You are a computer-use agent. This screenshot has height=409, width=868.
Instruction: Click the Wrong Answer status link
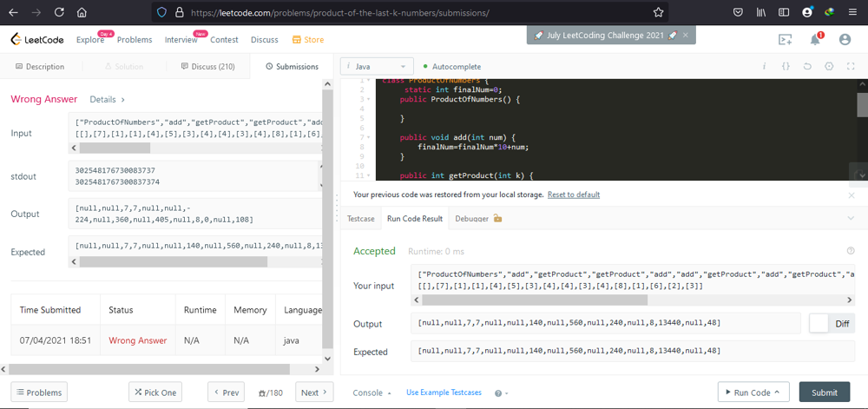click(138, 340)
